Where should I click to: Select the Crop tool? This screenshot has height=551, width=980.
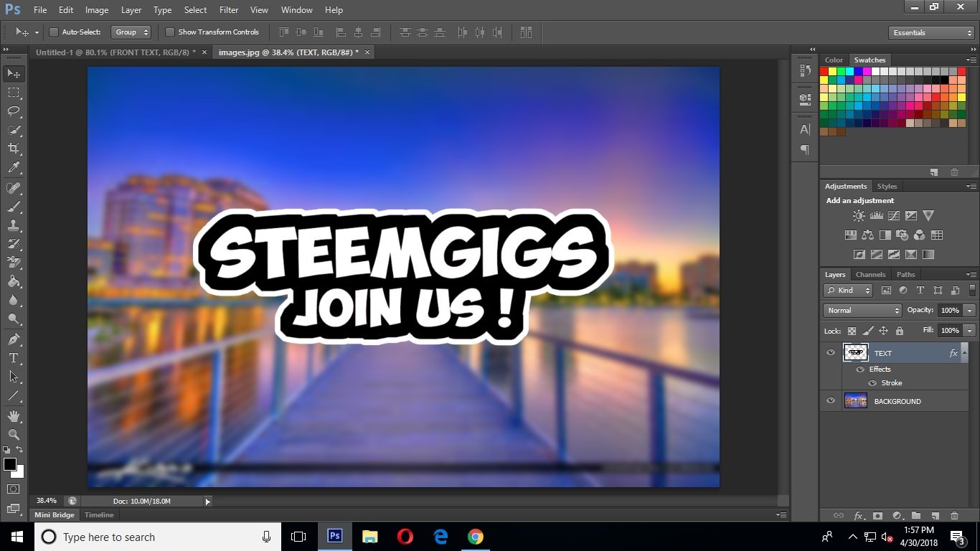coord(14,149)
